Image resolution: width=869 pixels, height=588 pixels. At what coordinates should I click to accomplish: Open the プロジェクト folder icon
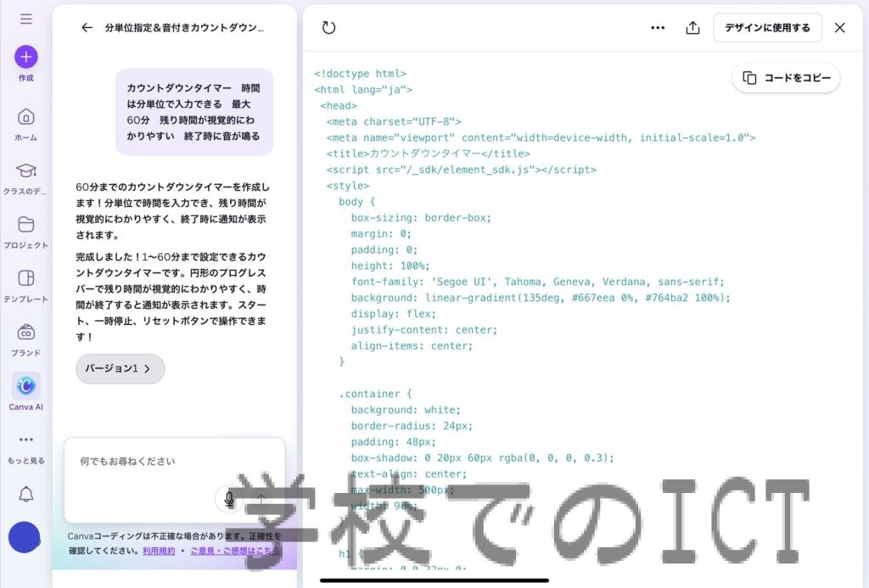[26, 225]
